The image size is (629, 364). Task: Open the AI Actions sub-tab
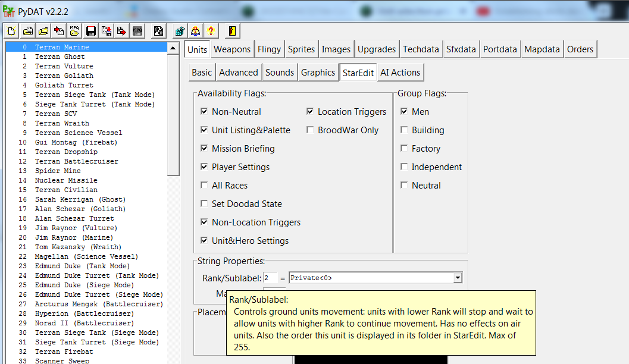400,73
